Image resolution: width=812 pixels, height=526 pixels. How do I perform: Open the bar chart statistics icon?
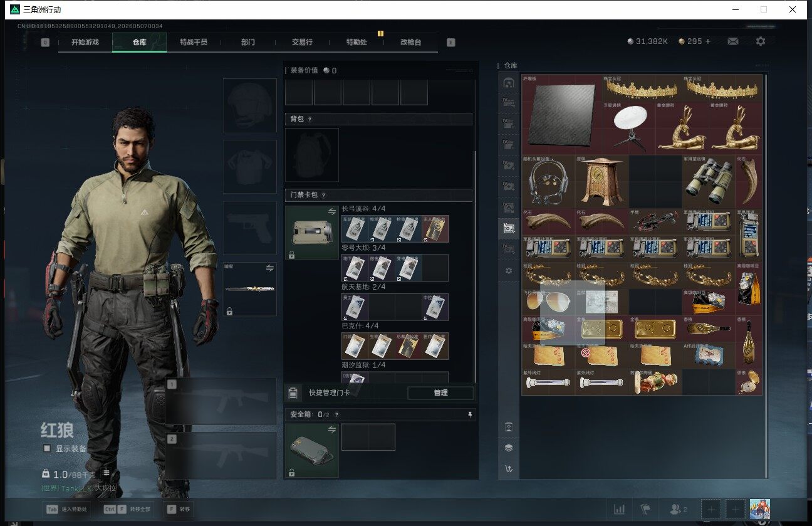(x=619, y=510)
